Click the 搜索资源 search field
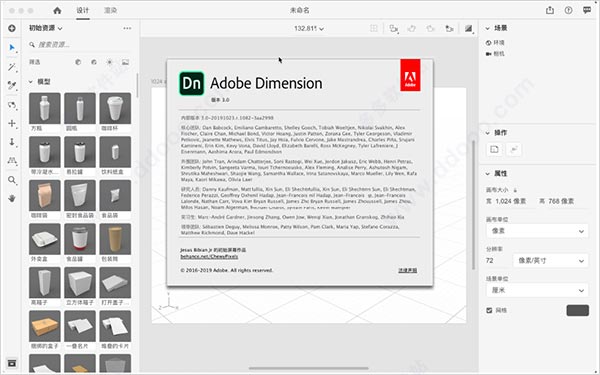 (80, 45)
